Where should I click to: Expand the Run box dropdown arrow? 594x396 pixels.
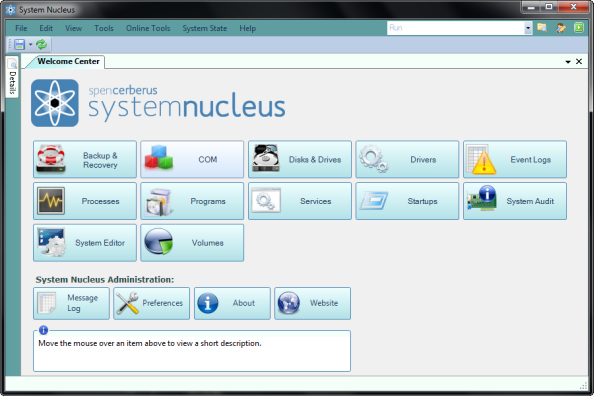click(528, 28)
